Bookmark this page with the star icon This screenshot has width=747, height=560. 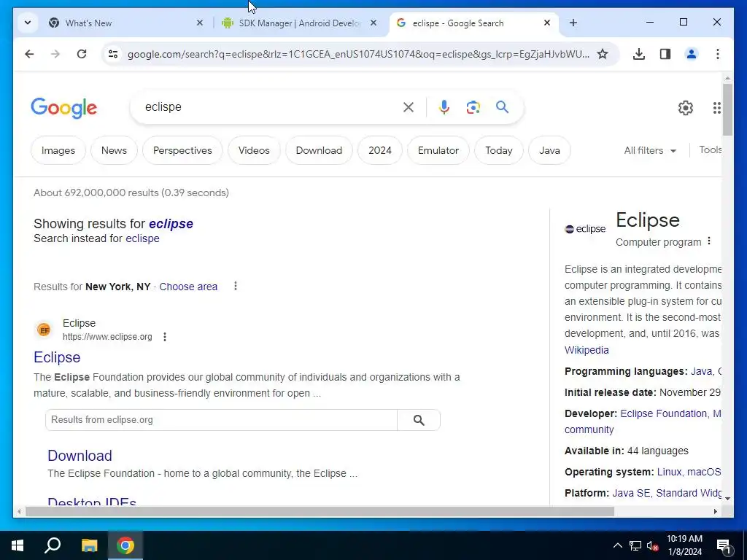coord(603,54)
